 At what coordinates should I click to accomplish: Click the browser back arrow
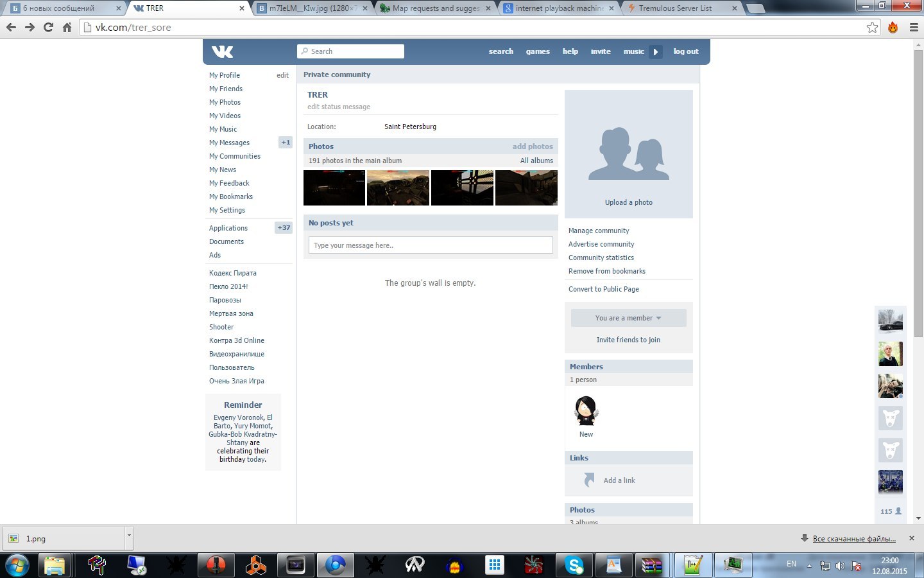11,27
